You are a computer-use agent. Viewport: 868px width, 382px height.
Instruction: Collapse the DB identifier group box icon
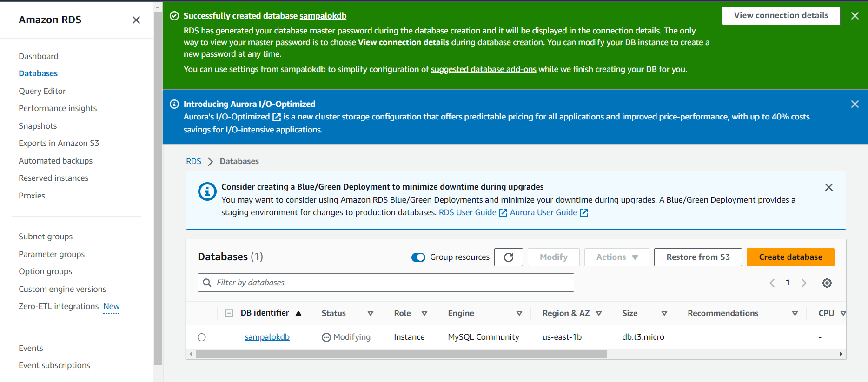tap(229, 313)
